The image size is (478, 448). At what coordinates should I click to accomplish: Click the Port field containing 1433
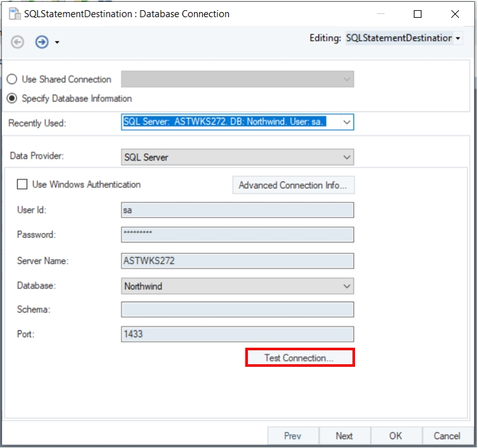click(237, 334)
